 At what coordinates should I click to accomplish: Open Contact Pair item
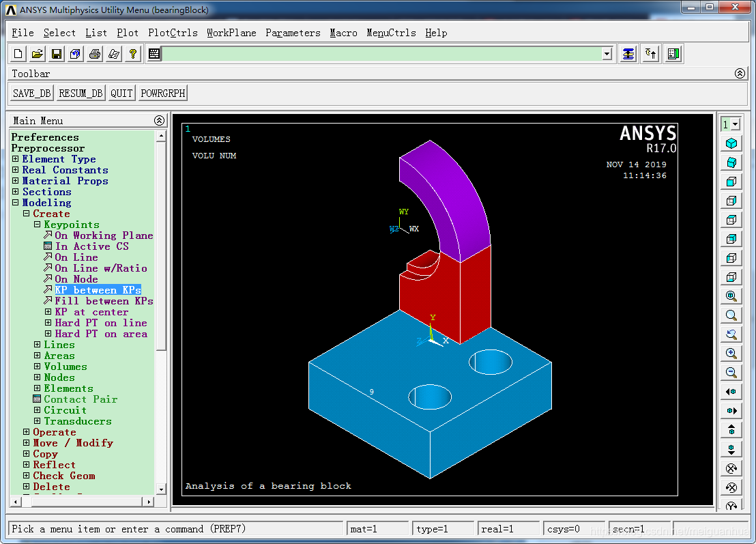pos(81,399)
